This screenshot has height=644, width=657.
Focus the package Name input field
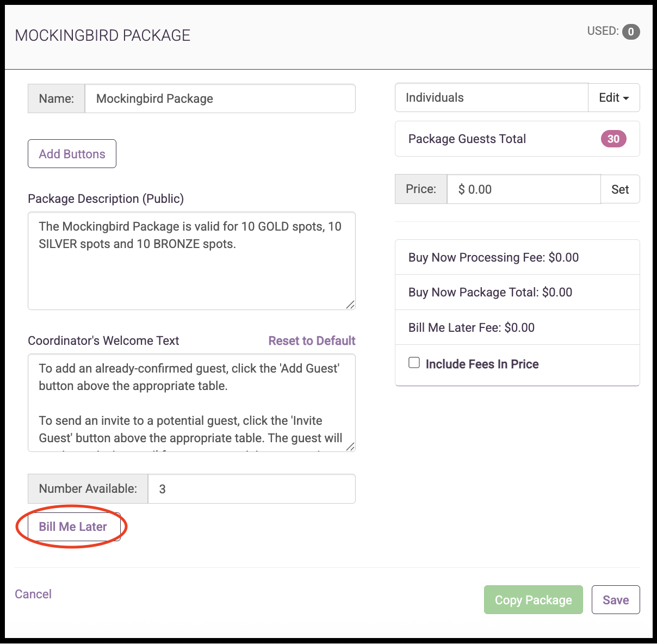(220, 98)
